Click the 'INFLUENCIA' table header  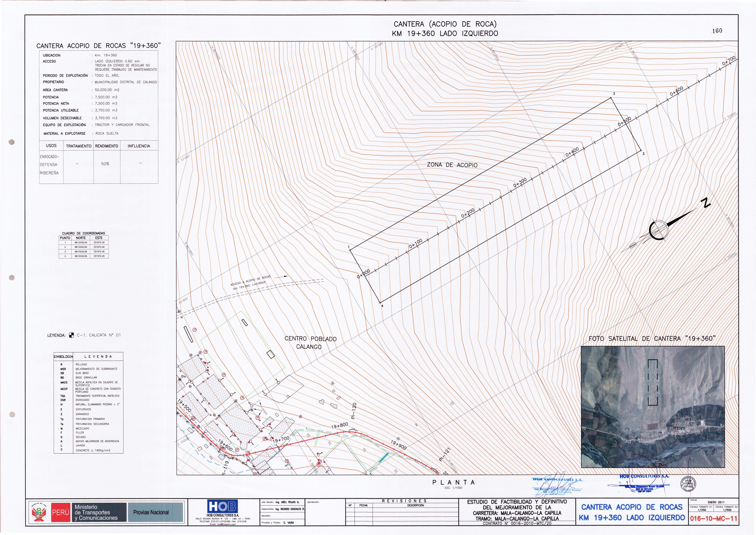(139, 146)
